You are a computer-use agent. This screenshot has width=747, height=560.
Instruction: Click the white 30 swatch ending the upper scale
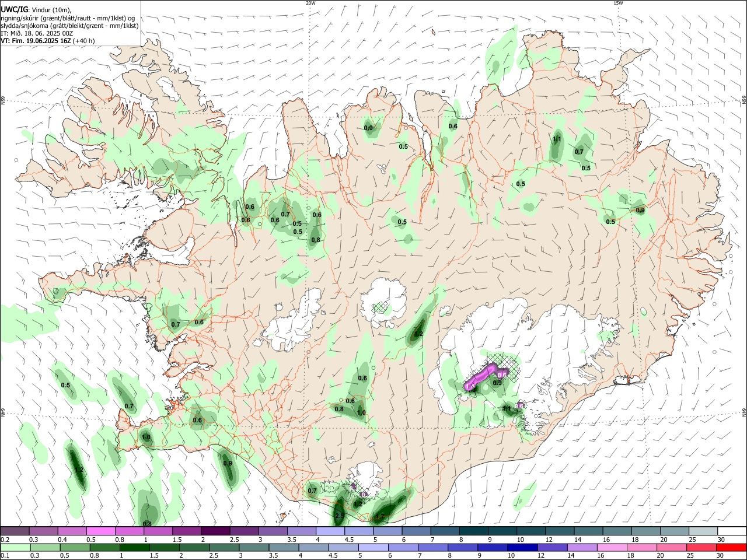(x=731, y=531)
